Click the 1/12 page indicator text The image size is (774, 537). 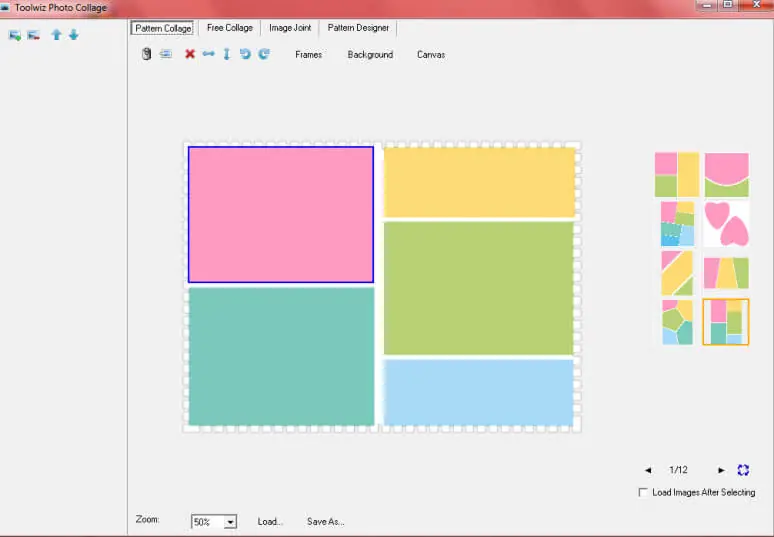pos(678,470)
